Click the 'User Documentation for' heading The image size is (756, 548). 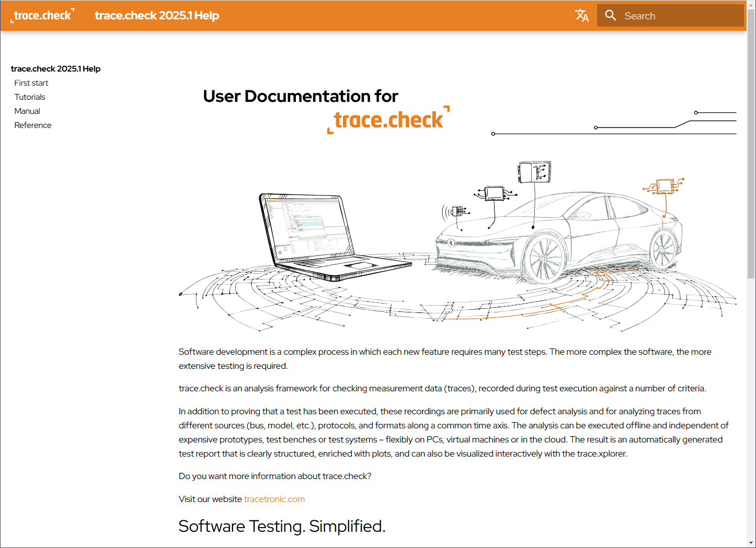(x=301, y=96)
